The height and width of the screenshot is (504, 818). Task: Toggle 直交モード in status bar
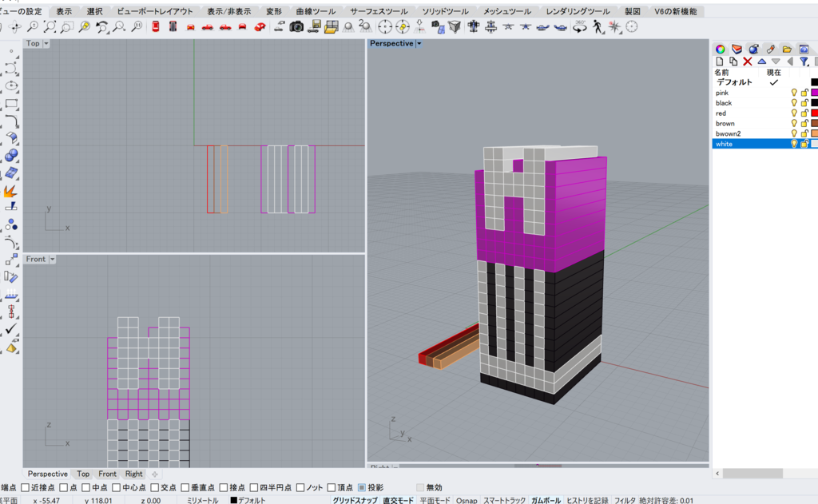pyautogui.click(x=398, y=500)
